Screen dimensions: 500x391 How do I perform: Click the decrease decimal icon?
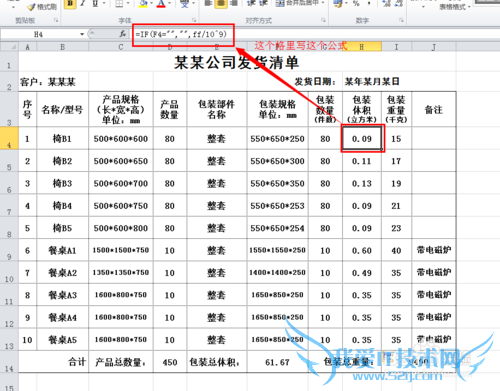click(399, 3)
